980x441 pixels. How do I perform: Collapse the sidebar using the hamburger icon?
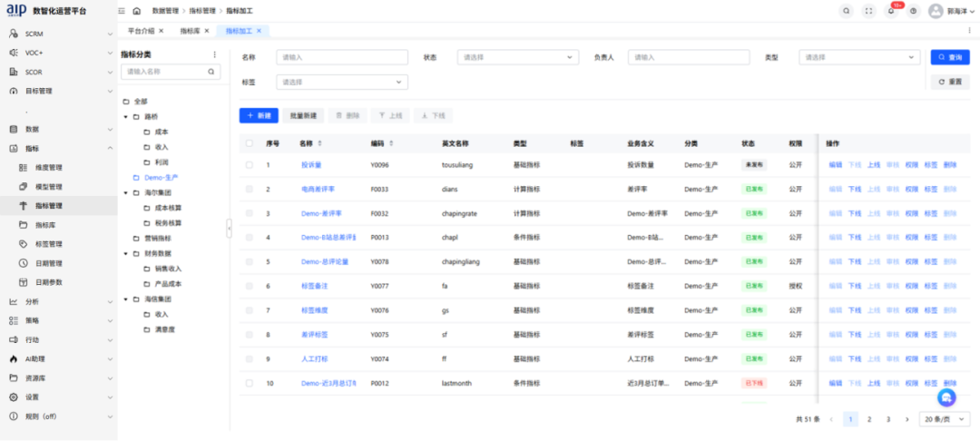pos(122,11)
